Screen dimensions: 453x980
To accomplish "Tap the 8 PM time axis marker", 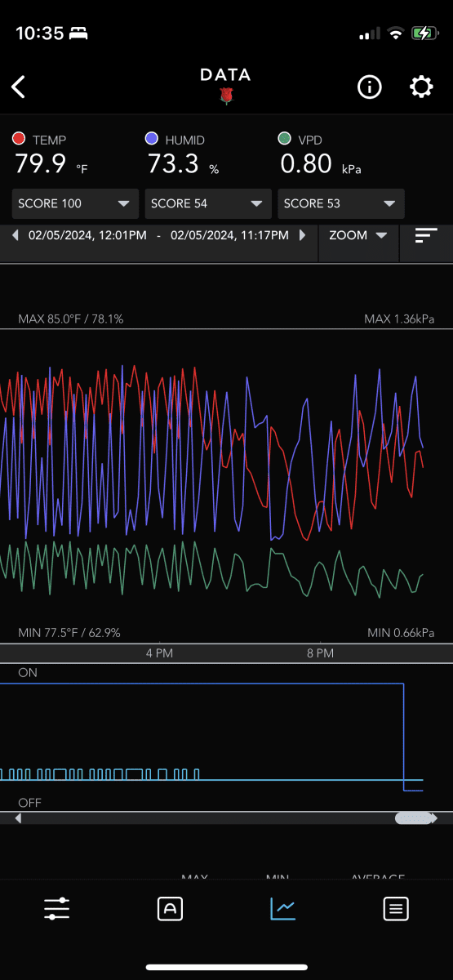I will point(320,653).
